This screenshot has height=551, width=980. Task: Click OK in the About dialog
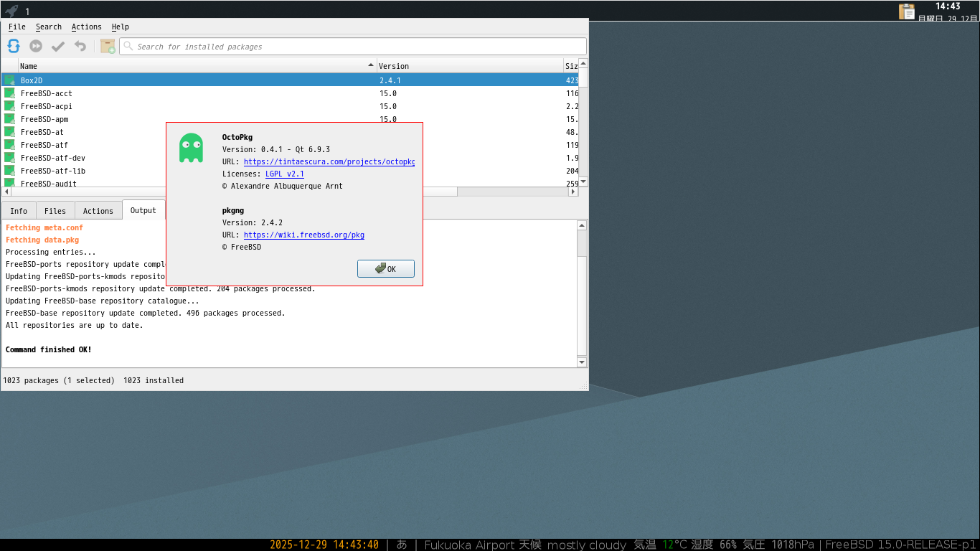[386, 269]
